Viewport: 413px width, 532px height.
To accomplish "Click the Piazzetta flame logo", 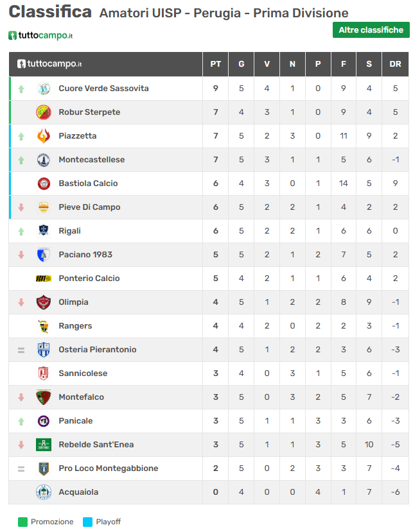I will click(x=44, y=136).
